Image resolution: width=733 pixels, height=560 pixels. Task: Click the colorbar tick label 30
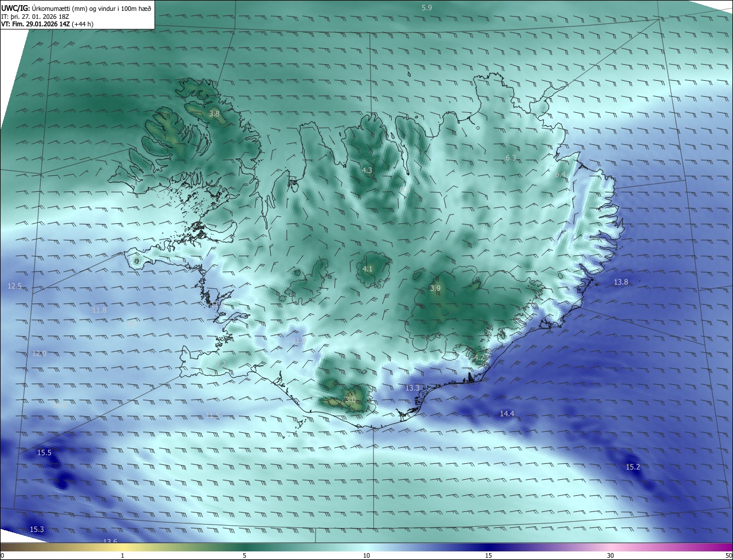click(610, 555)
